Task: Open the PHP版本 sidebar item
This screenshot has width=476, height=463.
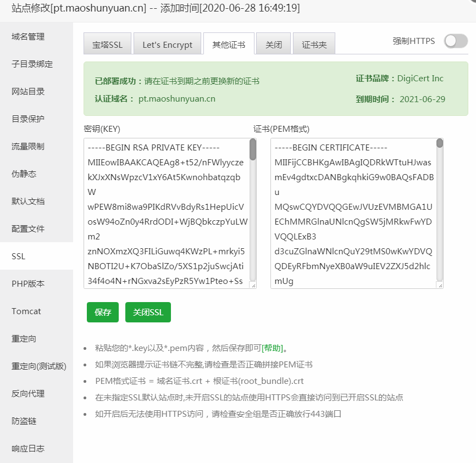Action: pos(28,284)
